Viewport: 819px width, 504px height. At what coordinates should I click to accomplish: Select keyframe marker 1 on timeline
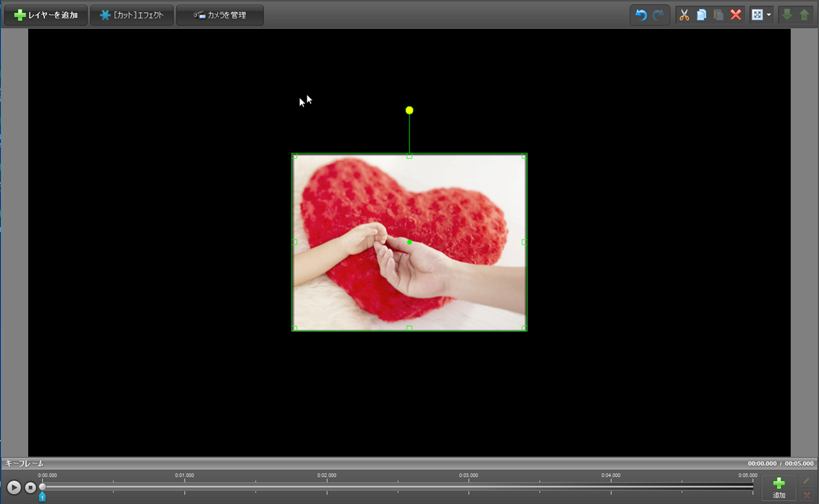[x=43, y=497]
